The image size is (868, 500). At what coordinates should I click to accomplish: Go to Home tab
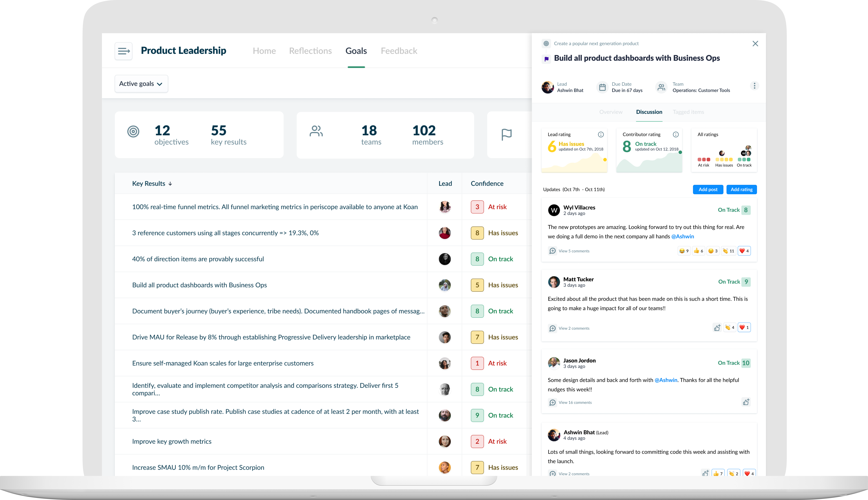pyautogui.click(x=264, y=51)
